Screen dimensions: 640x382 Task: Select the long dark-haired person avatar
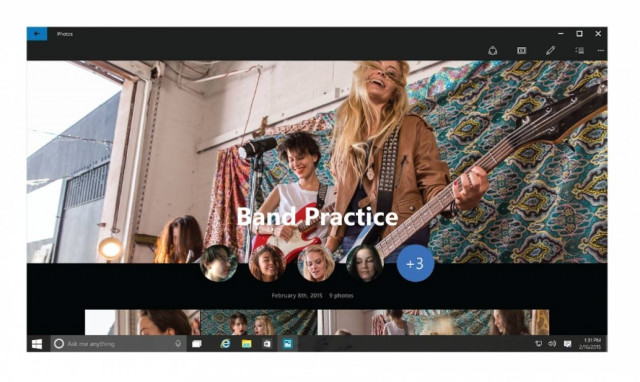tap(364, 263)
